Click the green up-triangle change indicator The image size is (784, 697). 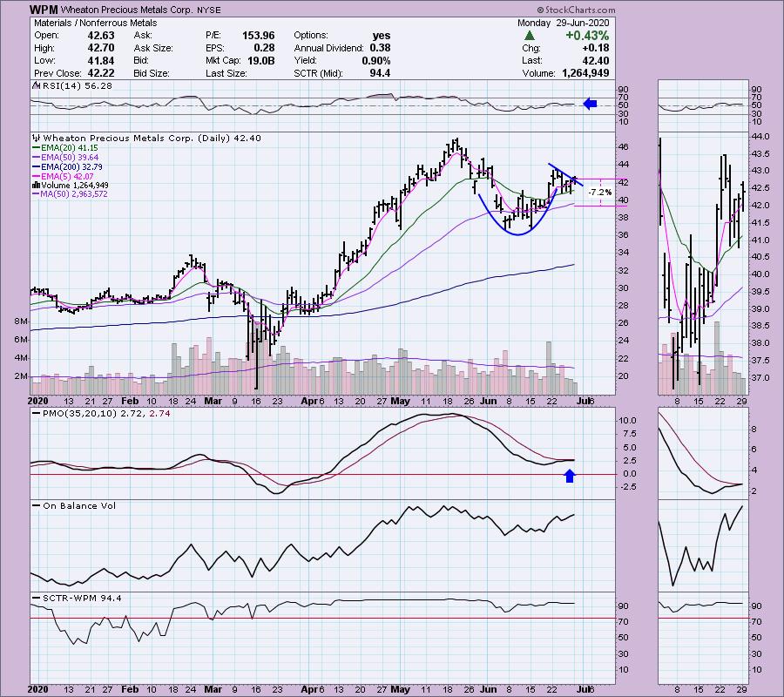530,36
